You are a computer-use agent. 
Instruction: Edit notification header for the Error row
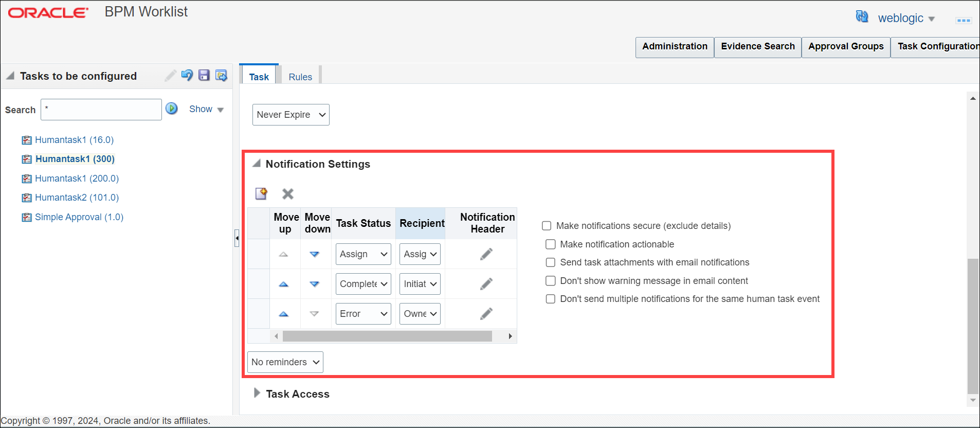[486, 314]
